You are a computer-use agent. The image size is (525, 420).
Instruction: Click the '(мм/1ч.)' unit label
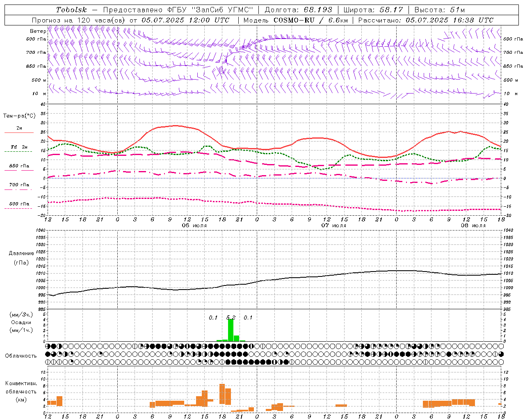[x=21, y=330]
